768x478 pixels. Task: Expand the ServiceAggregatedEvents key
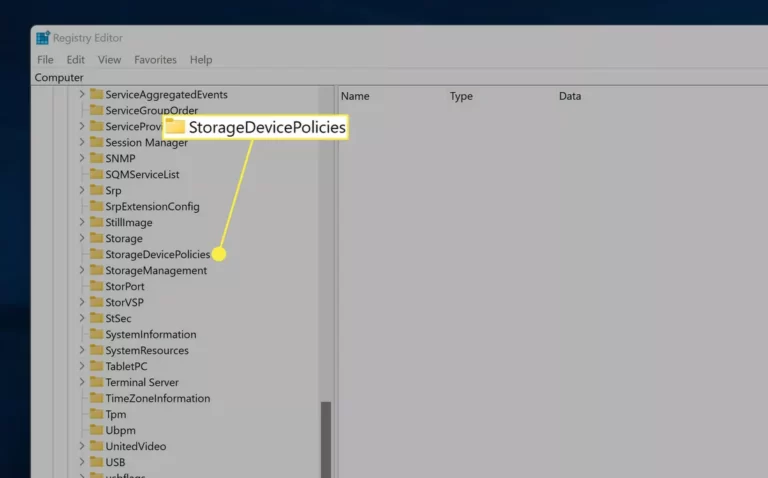tap(82, 94)
